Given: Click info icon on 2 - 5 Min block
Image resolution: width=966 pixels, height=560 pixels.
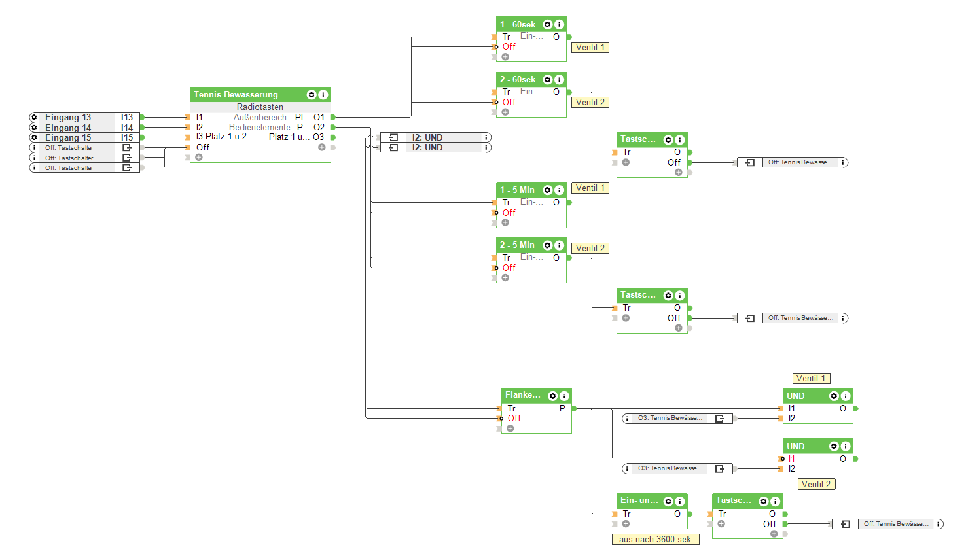Looking at the screenshot, I should tap(559, 245).
